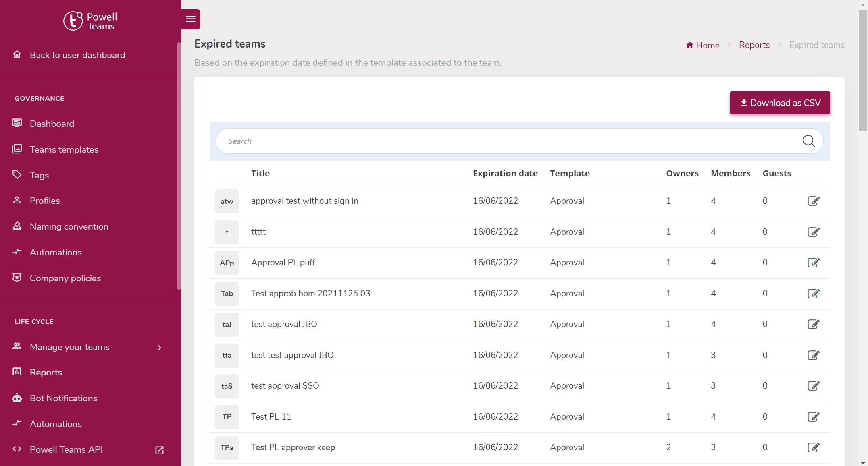Click 'Approval PL puff' title text
Screen dimensions: 868x466
coord(283,263)
